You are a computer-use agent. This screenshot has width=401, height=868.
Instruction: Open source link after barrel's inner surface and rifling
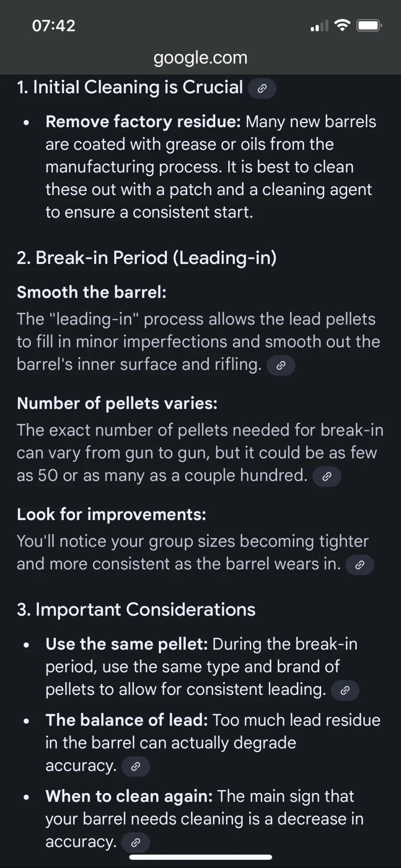[281, 365]
